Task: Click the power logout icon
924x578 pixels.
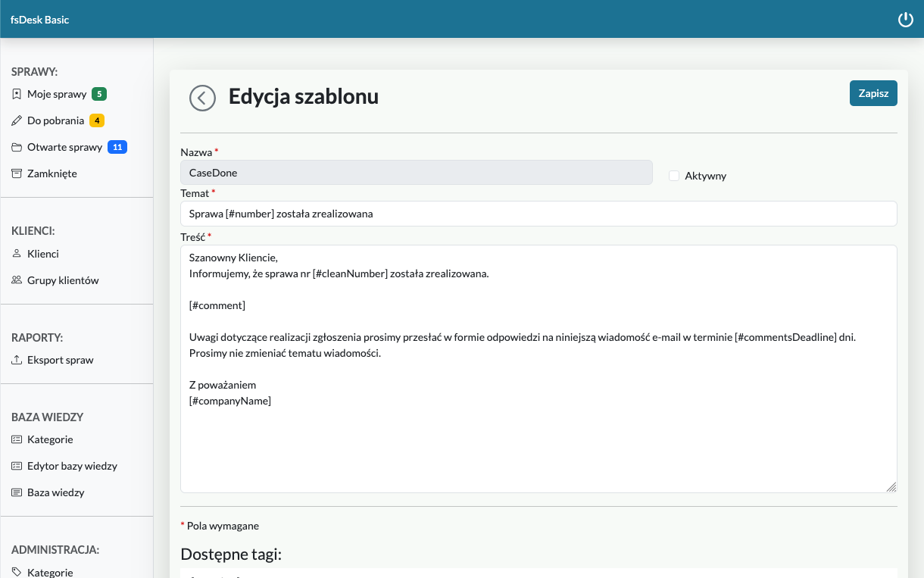Action: pos(905,20)
